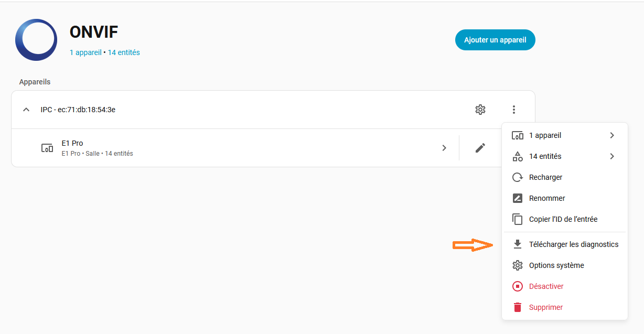
Task: Follow the 1 appareil header link
Action: 85,52
